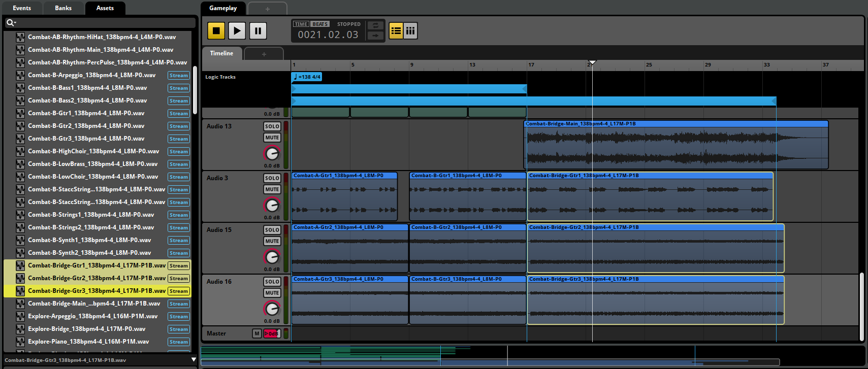Screen dimensions: 868x369
Task: Solo the Audio 3 track
Action: [272, 178]
